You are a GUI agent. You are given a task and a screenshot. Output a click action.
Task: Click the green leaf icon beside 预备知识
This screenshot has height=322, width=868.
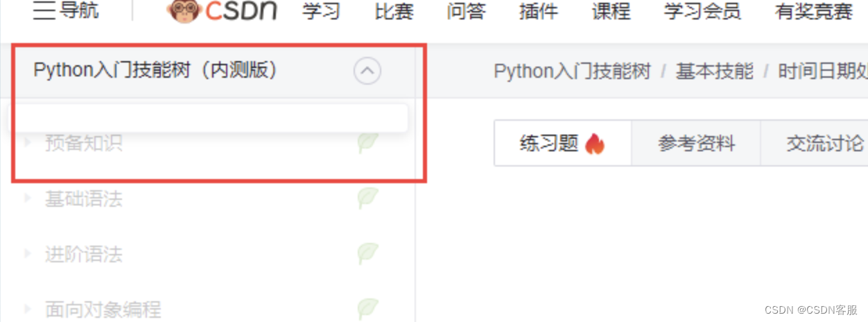tap(367, 143)
